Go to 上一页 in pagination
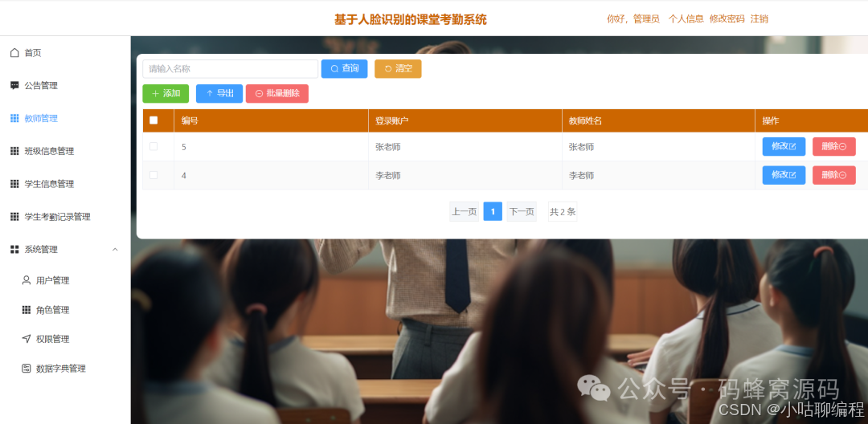This screenshot has width=868, height=424. click(464, 212)
